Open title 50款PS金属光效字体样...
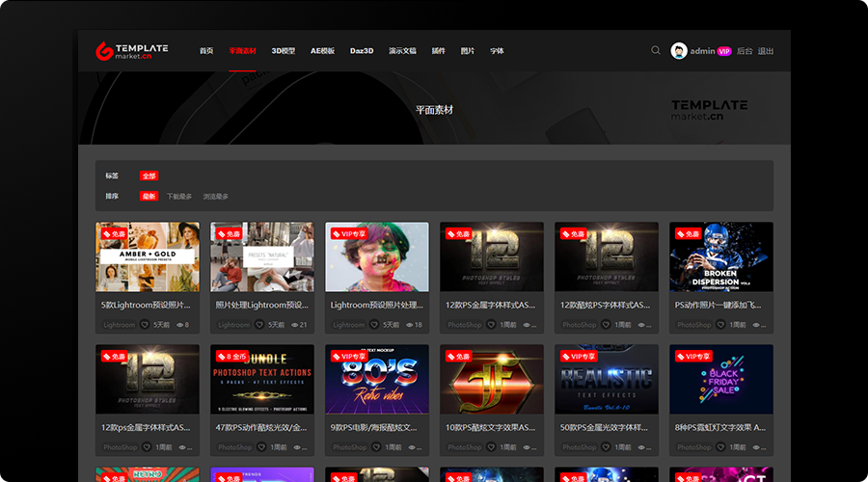 click(x=604, y=427)
